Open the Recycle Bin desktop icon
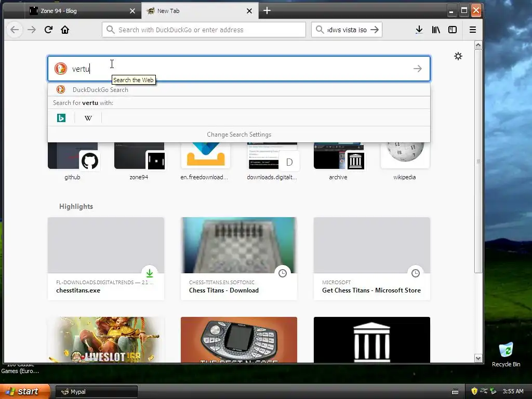Viewport: 532px width, 399px height. coord(506,355)
